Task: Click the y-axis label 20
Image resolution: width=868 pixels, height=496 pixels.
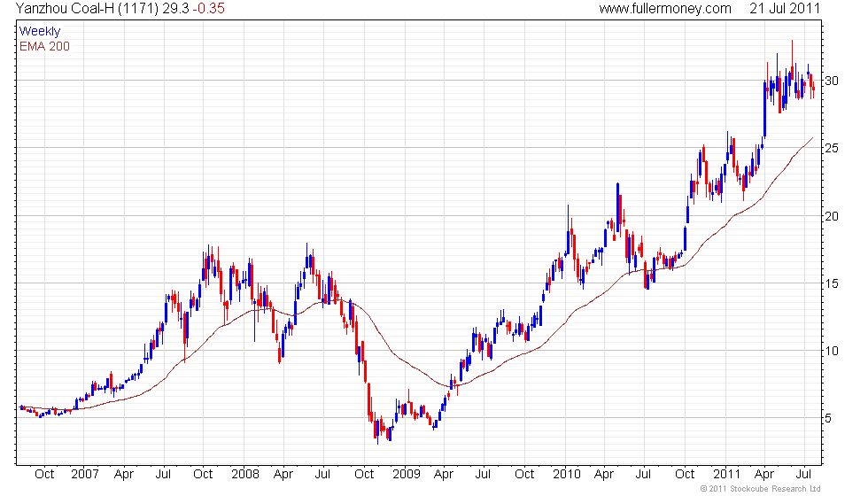Action: pos(832,216)
